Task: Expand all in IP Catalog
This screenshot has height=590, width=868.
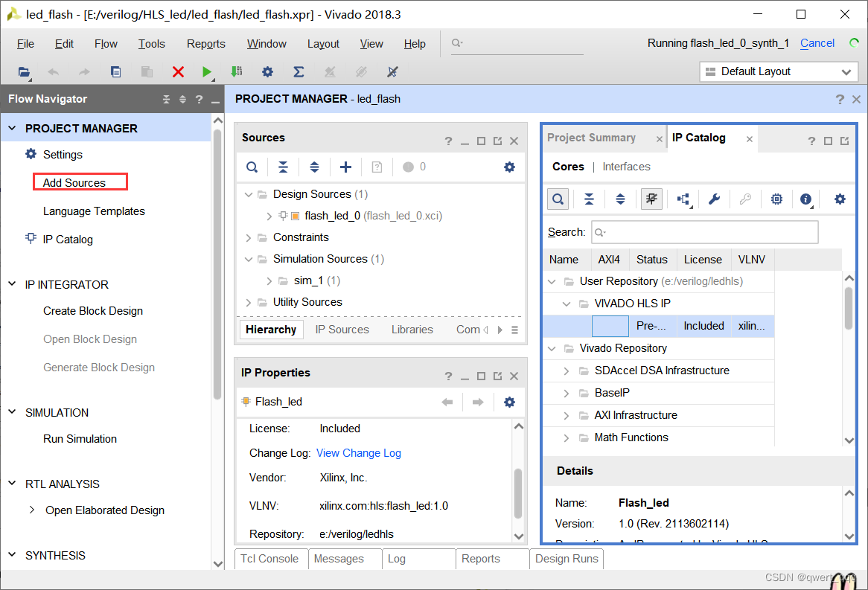Action: 621,199
